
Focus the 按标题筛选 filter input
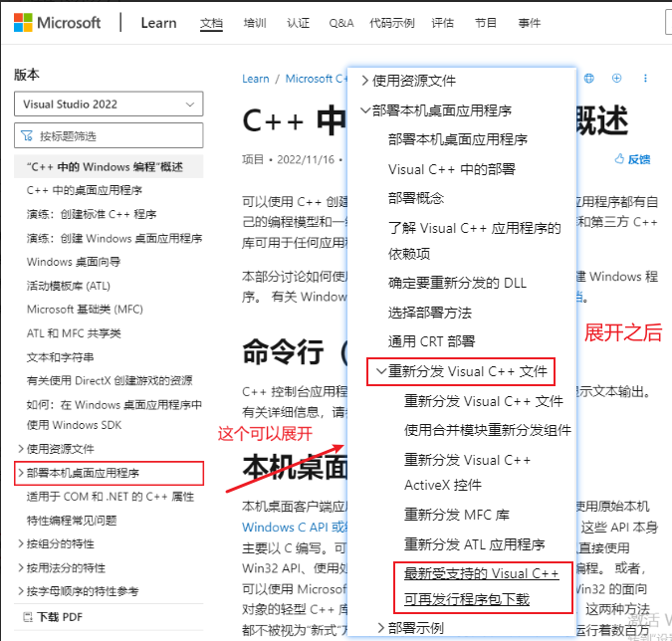109,135
